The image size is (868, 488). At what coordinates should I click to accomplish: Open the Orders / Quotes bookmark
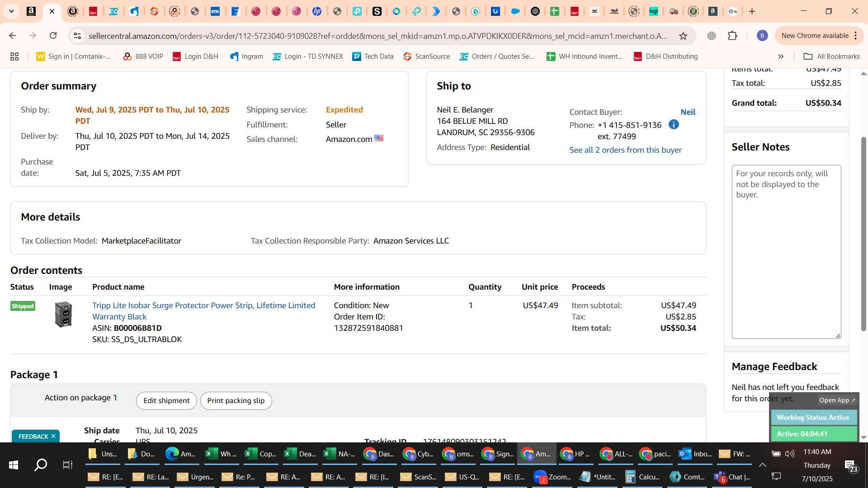pyautogui.click(x=497, y=56)
